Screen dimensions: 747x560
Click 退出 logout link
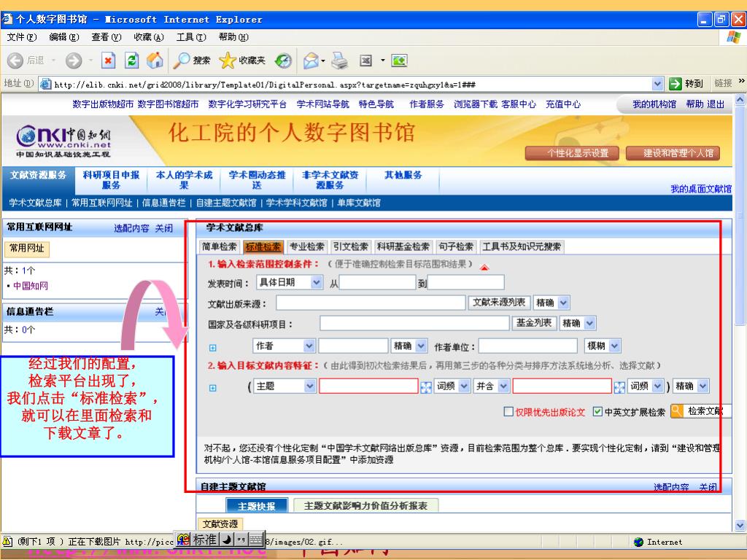pyautogui.click(x=716, y=104)
